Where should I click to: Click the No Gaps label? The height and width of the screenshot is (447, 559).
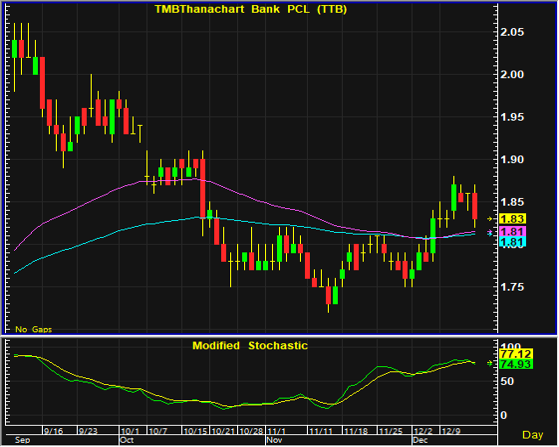click(x=33, y=329)
